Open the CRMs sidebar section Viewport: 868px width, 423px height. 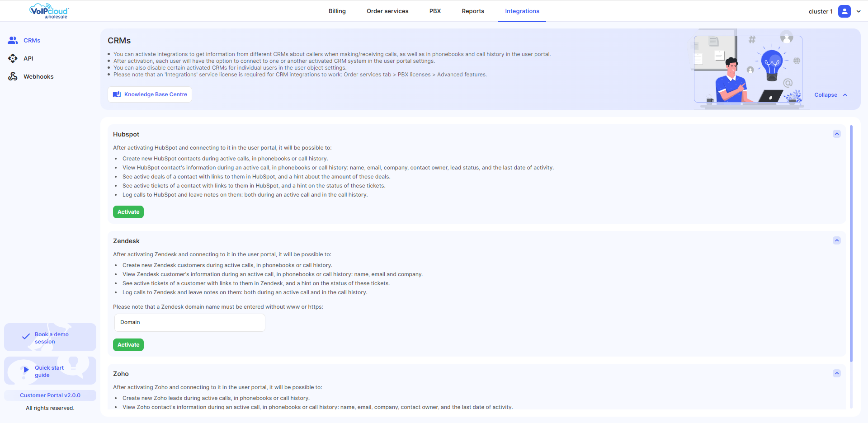click(24, 40)
